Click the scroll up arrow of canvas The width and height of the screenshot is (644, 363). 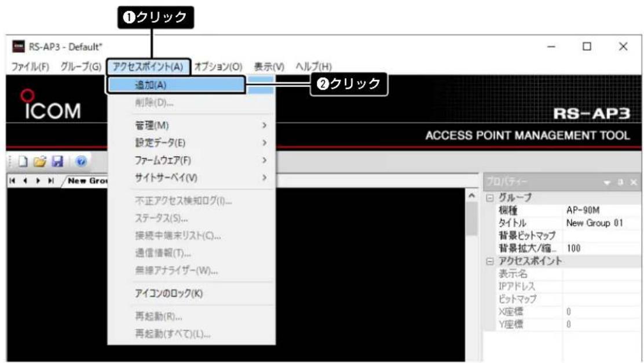[472, 196]
